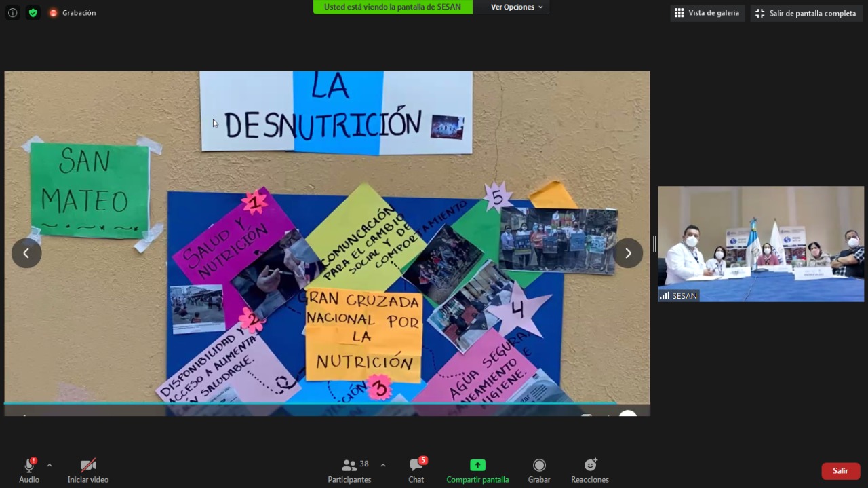Viewport: 868px width, 488px height.
Task: Open the meeting information icon
Action: tap(12, 13)
